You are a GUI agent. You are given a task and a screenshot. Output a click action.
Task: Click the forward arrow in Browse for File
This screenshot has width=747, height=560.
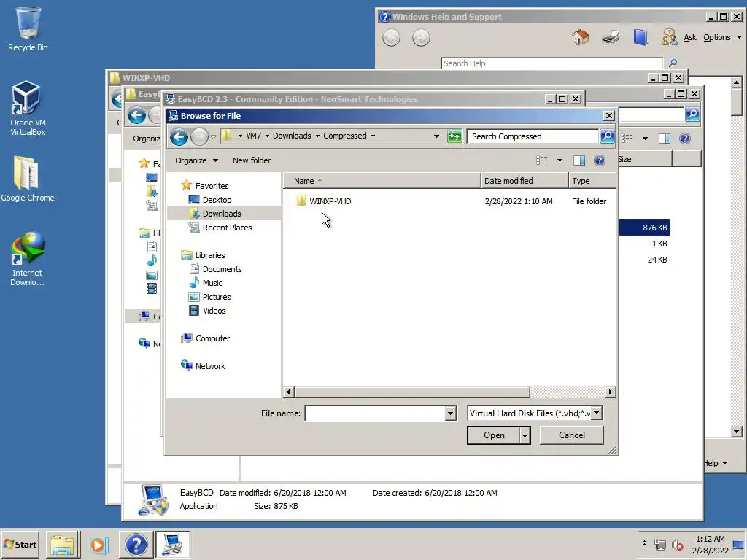[199, 137]
